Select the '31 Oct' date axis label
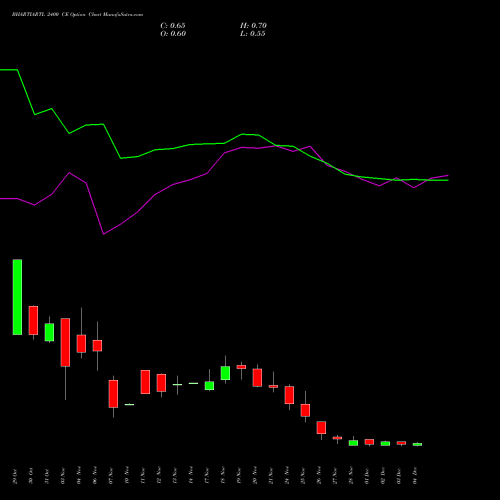500x500 pixels. [x=47, y=476]
